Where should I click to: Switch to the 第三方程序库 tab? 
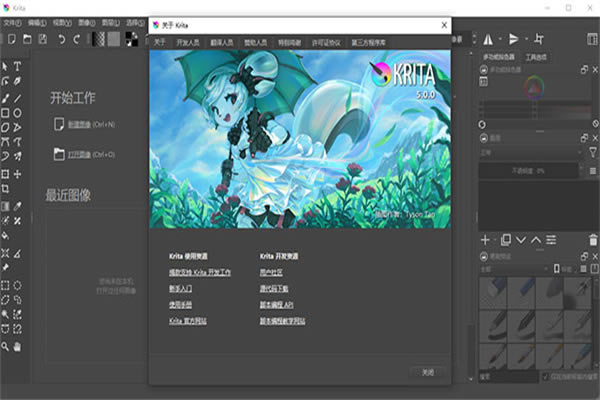pos(368,42)
